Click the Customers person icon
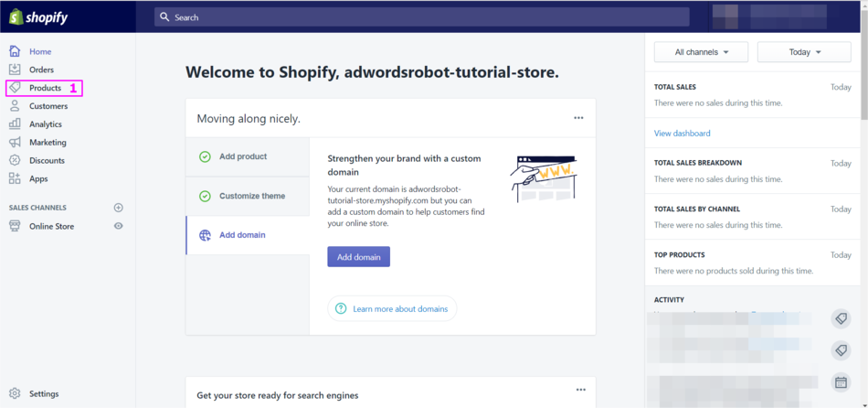 point(15,106)
